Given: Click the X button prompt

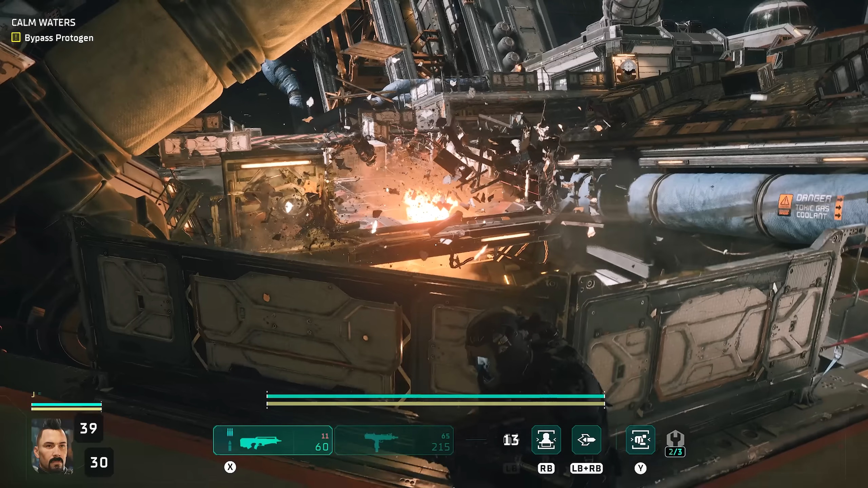Looking at the screenshot, I should tap(230, 467).
